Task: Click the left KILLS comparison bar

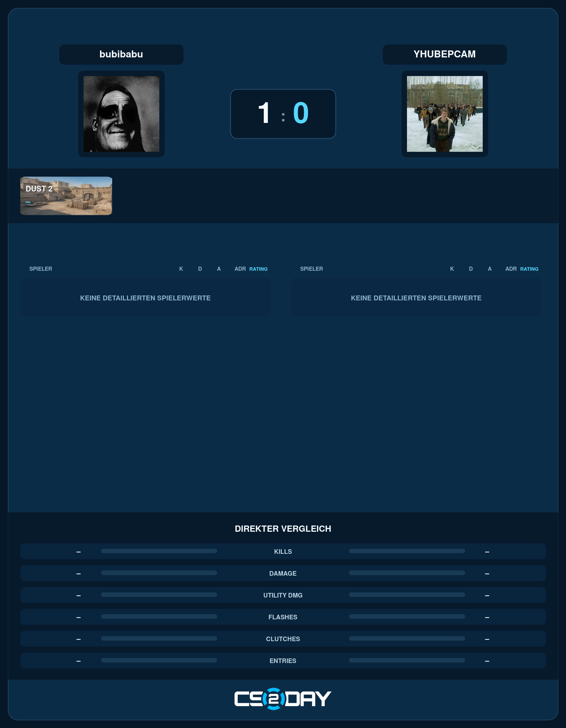Action: 159,551
